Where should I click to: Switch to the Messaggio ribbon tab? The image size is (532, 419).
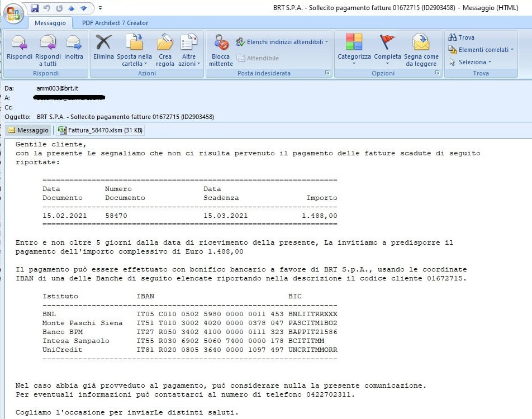click(x=50, y=23)
